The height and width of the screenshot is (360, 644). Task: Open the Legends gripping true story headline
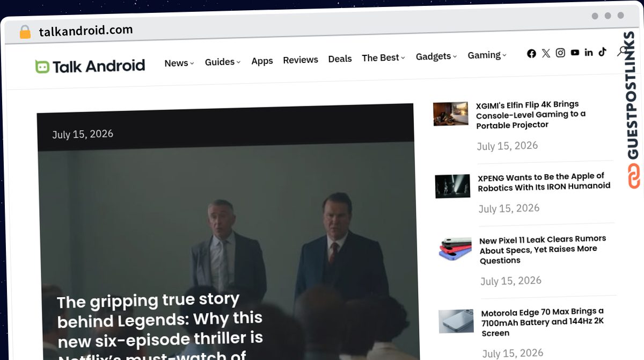[160, 326]
